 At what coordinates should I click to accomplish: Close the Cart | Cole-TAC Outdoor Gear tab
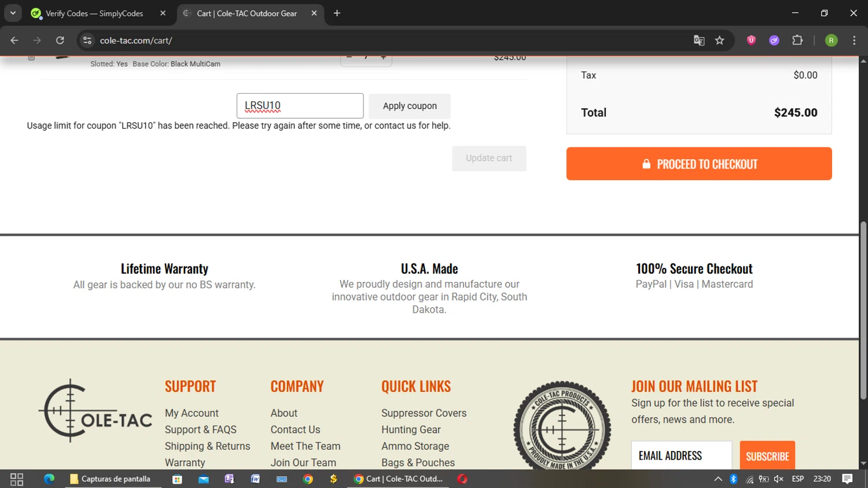(314, 13)
